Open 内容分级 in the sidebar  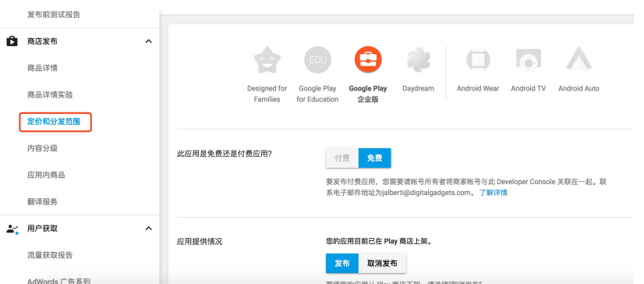coord(42,148)
